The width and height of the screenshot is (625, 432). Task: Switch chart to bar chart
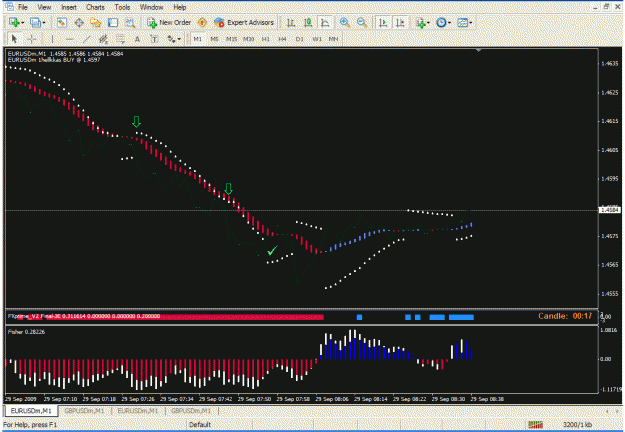[291, 23]
